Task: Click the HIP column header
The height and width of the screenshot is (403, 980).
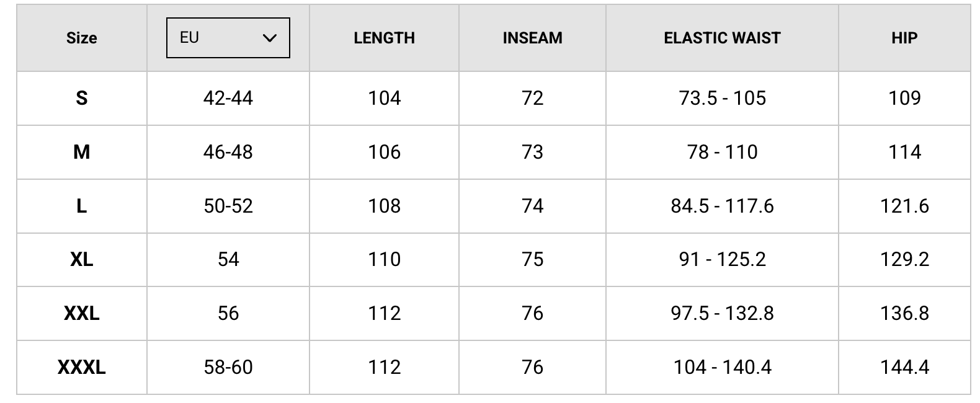Action: [x=904, y=38]
